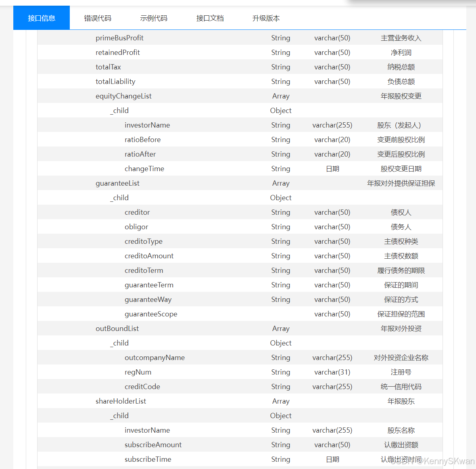Click the 保证的方式 description
Screen dimensions: 476x469
pyautogui.click(x=401, y=300)
